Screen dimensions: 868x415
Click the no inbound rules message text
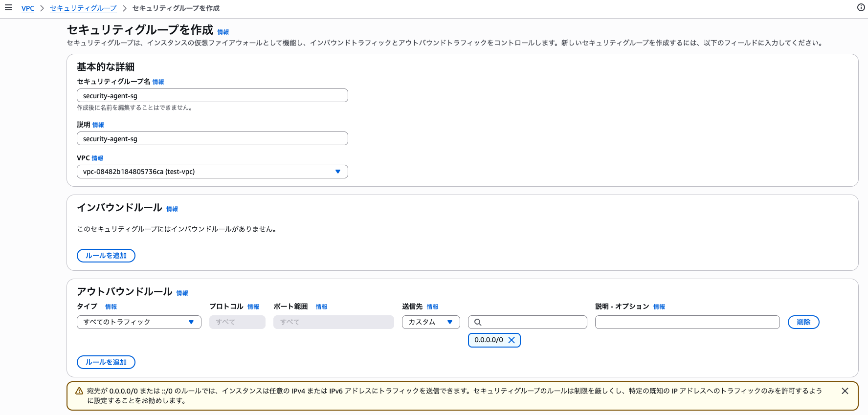(x=178, y=229)
